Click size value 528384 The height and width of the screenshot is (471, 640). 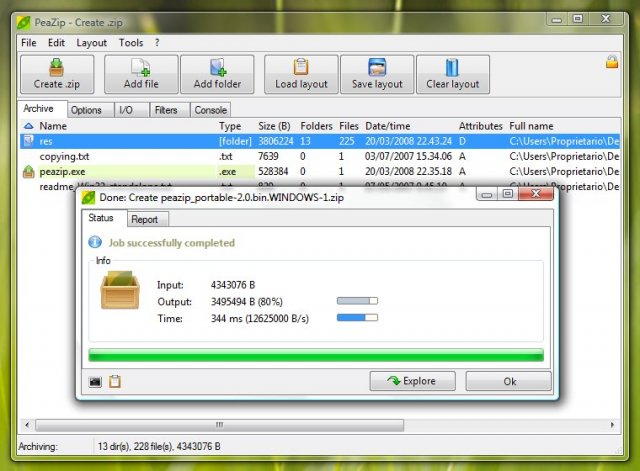click(273, 171)
